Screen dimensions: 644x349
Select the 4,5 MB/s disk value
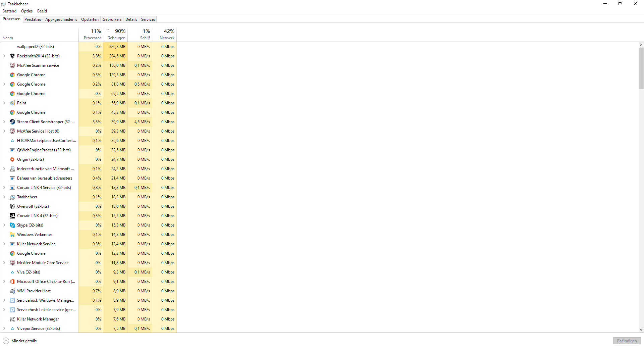pos(140,122)
